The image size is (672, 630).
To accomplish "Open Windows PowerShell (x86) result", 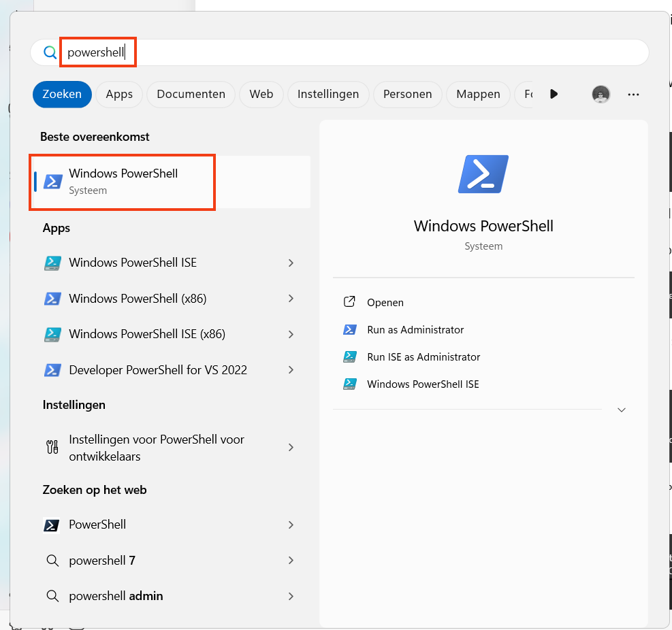I will point(171,299).
